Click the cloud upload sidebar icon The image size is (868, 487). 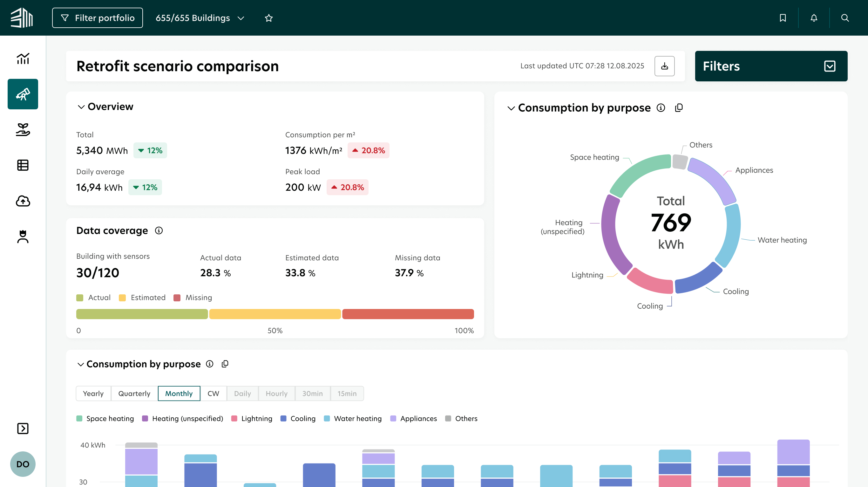pyautogui.click(x=23, y=201)
